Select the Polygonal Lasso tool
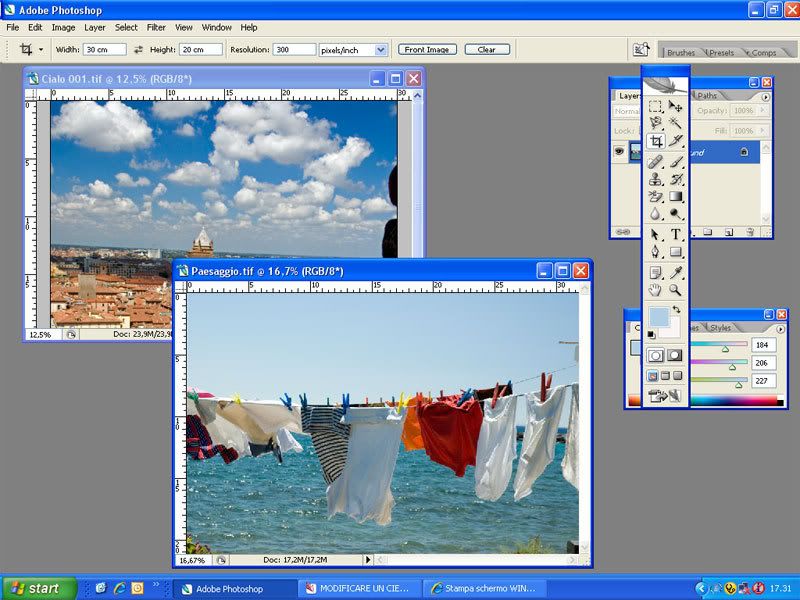Image resolution: width=800 pixels, height=600 pixels. (x=656, y=123)
